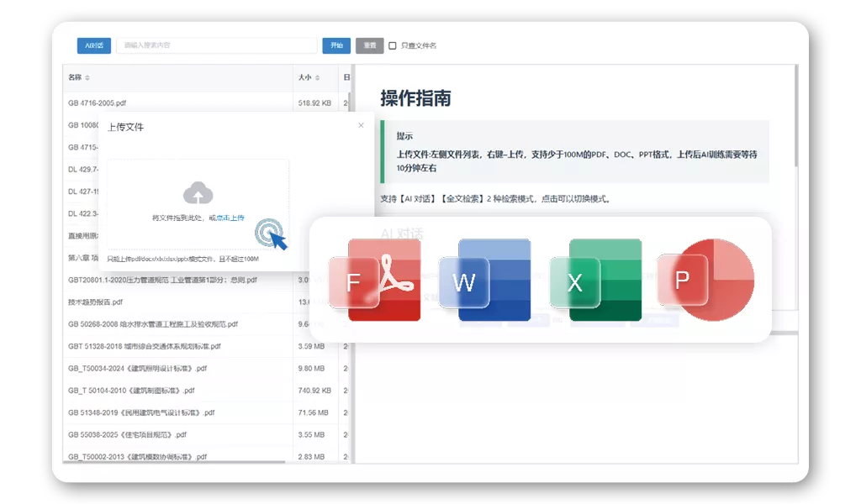
Task: Select file GB_T50002-2013《建筑模数协调标准》.pdf
Action: 137,457
